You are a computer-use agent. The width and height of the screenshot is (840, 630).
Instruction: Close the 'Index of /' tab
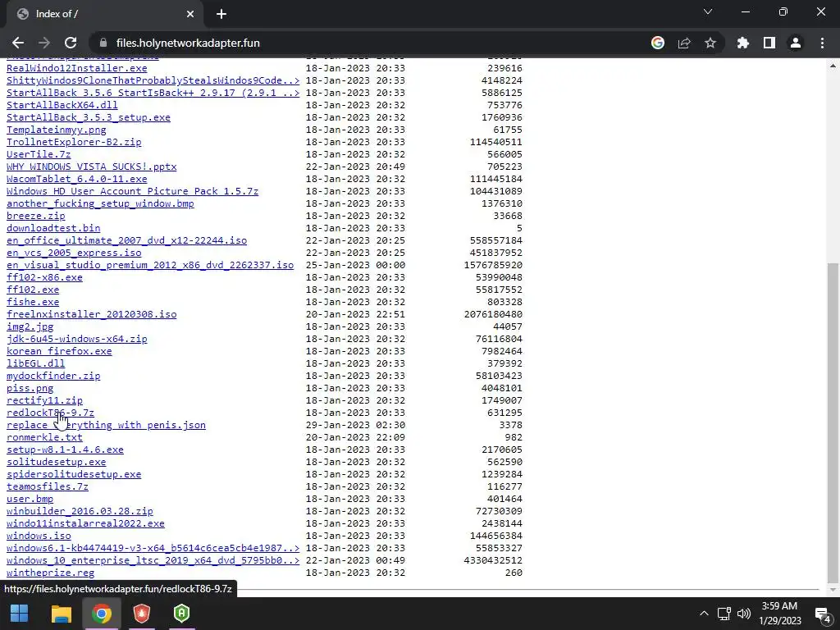coord(190,14)
